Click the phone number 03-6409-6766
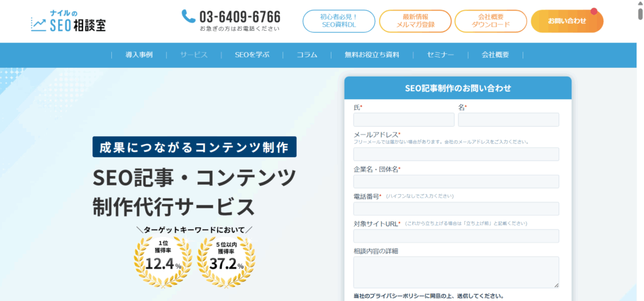 click(240, 17)
